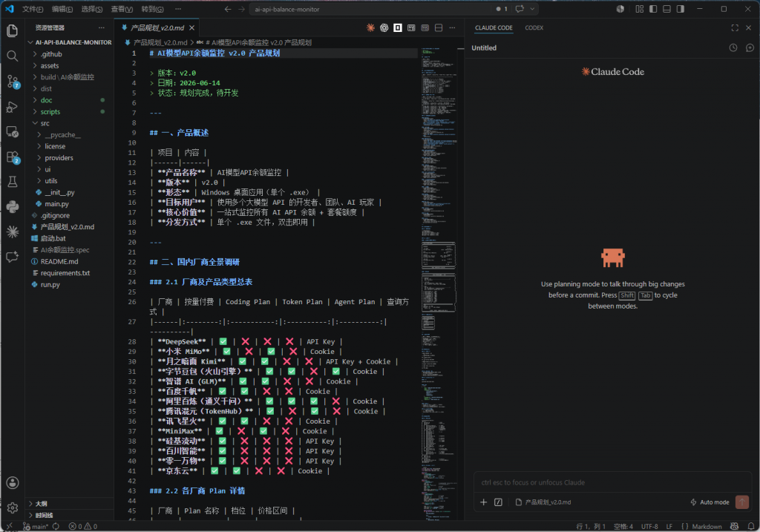Expand the 时间线 timeline section

(x=70, y=515)
